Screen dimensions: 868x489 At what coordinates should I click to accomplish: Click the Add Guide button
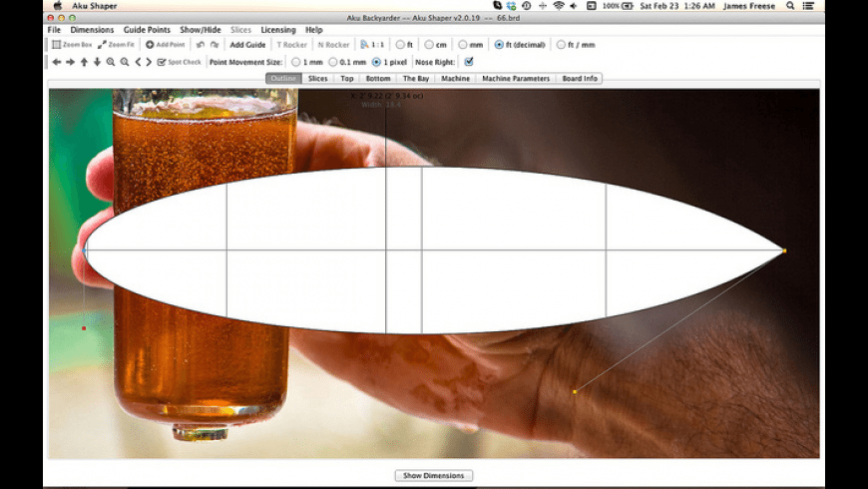pos(247,45)
